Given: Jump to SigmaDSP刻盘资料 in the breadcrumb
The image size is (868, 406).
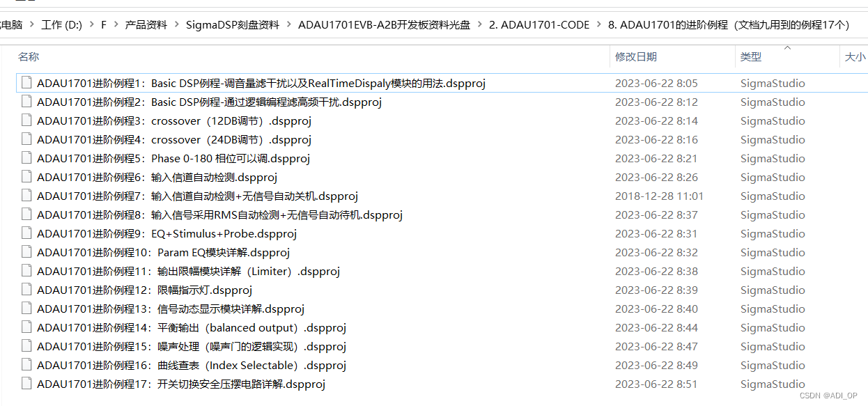Looking at the screenshot, I should 232,24.
